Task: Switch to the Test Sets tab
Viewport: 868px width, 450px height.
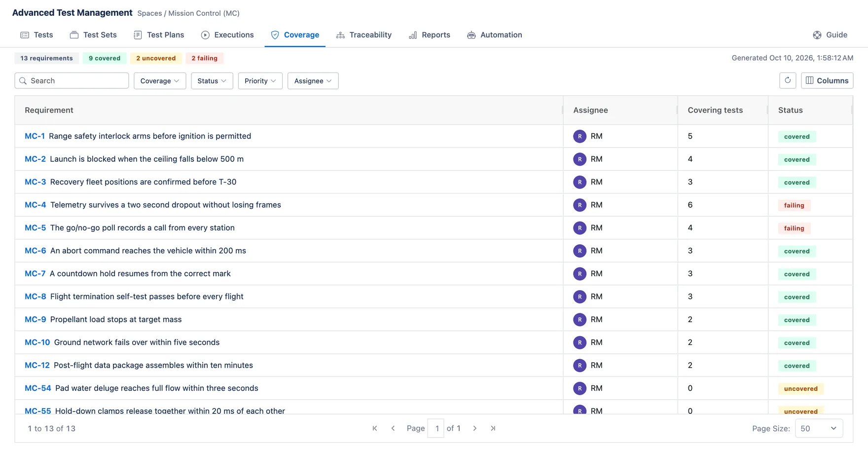Action: coord(93,35)
